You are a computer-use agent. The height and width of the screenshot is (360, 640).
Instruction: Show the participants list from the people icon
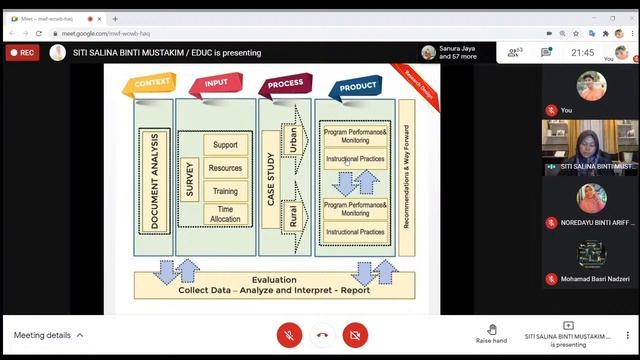click(x=514, y=52)
